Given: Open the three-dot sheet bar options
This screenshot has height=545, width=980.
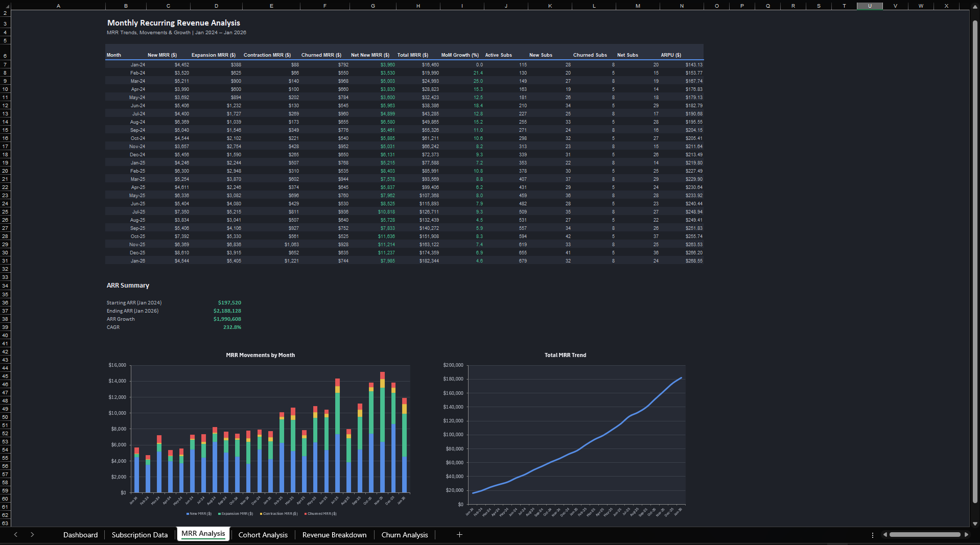Looking at the screenshot, I should pyautogui.click(x=872, y=535).
